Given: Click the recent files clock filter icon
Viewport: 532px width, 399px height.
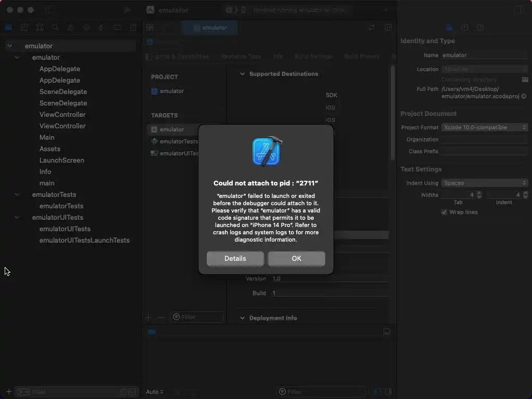Looking at the screenshot, I should click(x=123, y=392).
